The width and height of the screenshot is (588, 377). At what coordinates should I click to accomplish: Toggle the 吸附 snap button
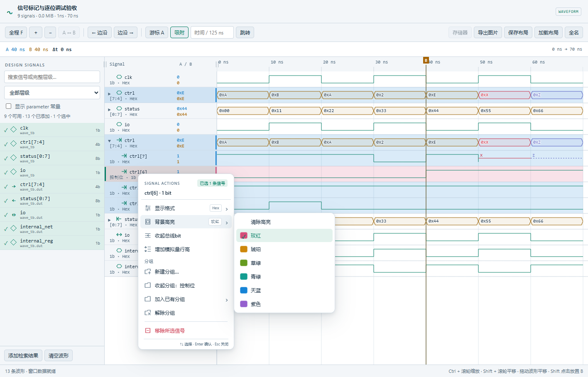179,32
